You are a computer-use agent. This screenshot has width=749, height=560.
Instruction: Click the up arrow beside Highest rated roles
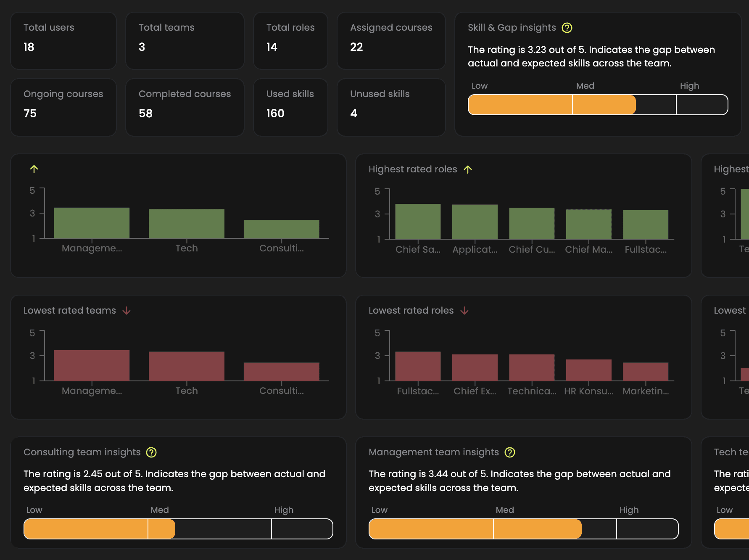(468, 169)
